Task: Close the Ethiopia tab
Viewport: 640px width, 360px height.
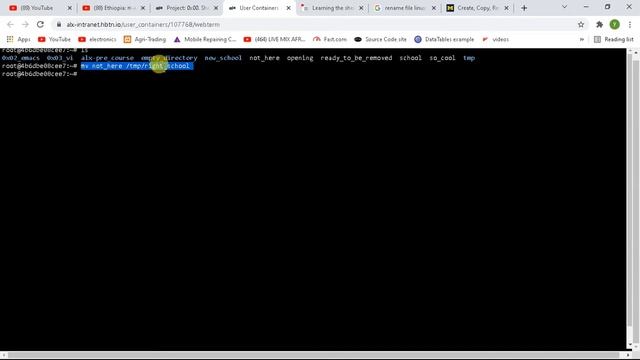Action: [x=143, y=8]
